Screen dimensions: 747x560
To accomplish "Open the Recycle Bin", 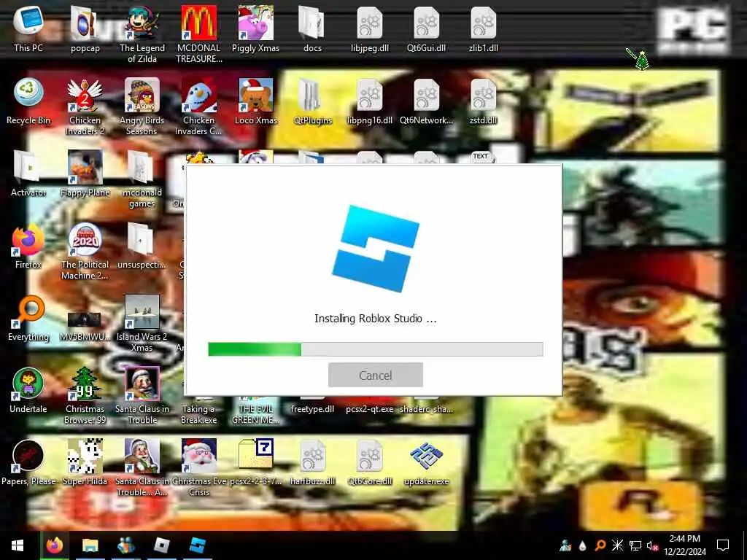I will tap(28, 101).
